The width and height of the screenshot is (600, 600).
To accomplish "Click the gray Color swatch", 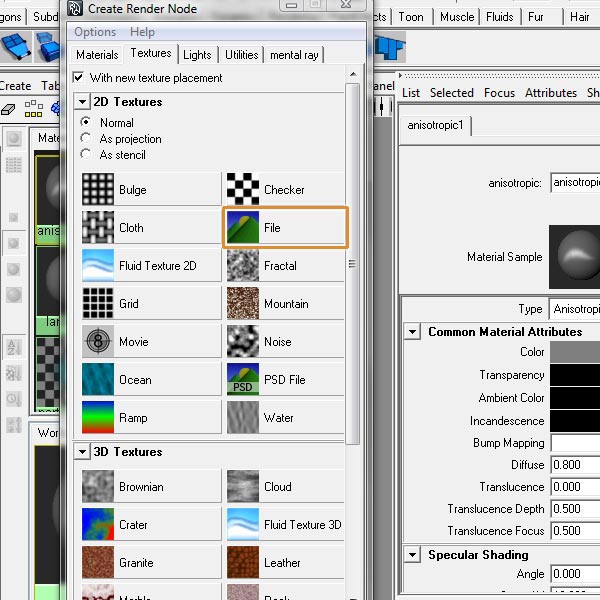I will [575, 352].
